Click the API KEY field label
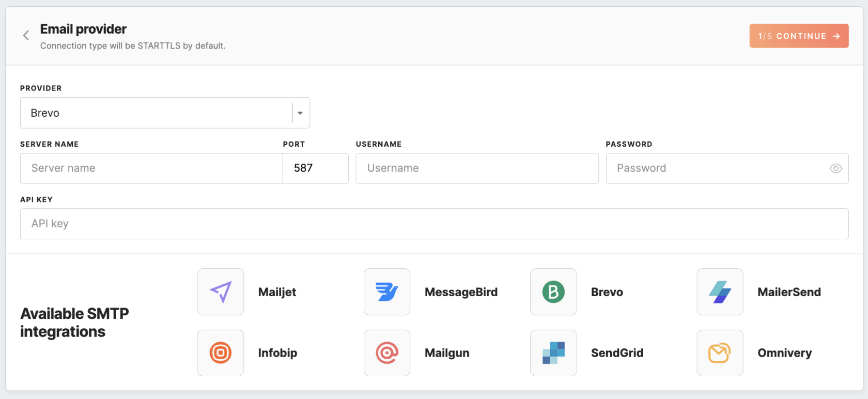Viewport: 868px width, 399px height. pos(36,199)
